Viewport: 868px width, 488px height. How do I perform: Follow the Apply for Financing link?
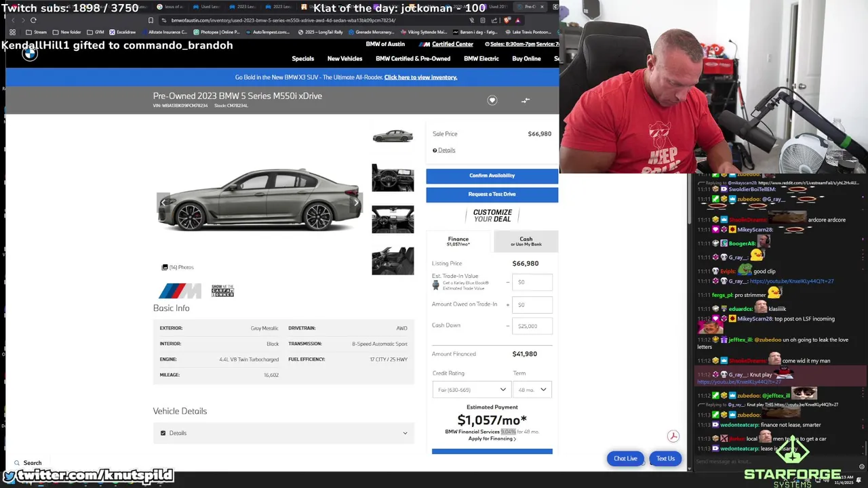pos(492,439)
